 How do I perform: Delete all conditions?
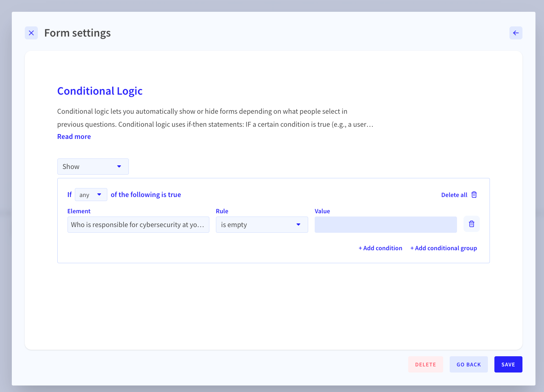[x=455, y=195]
